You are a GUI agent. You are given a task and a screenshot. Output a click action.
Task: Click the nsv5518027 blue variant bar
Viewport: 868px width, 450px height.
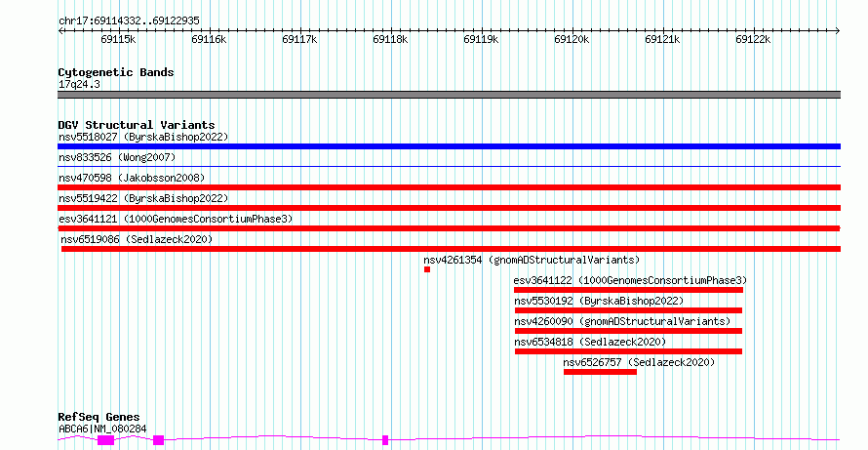pos(449,146)
